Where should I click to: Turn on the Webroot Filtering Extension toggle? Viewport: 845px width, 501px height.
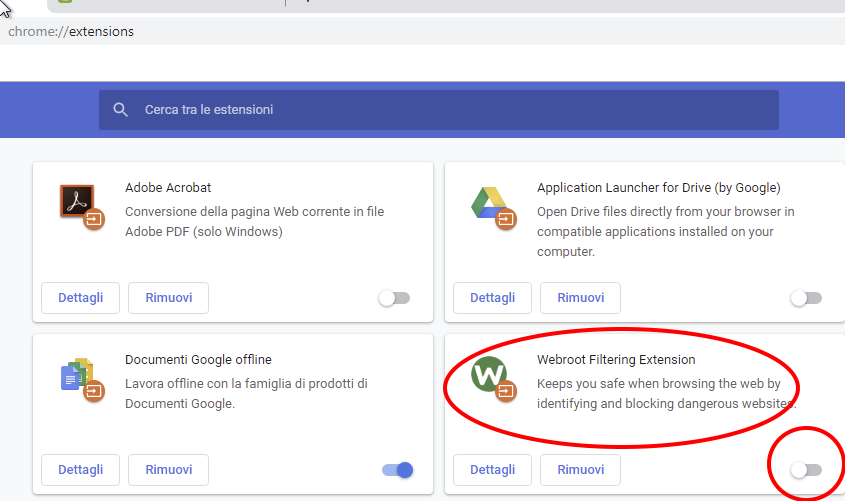coord(805,470)
